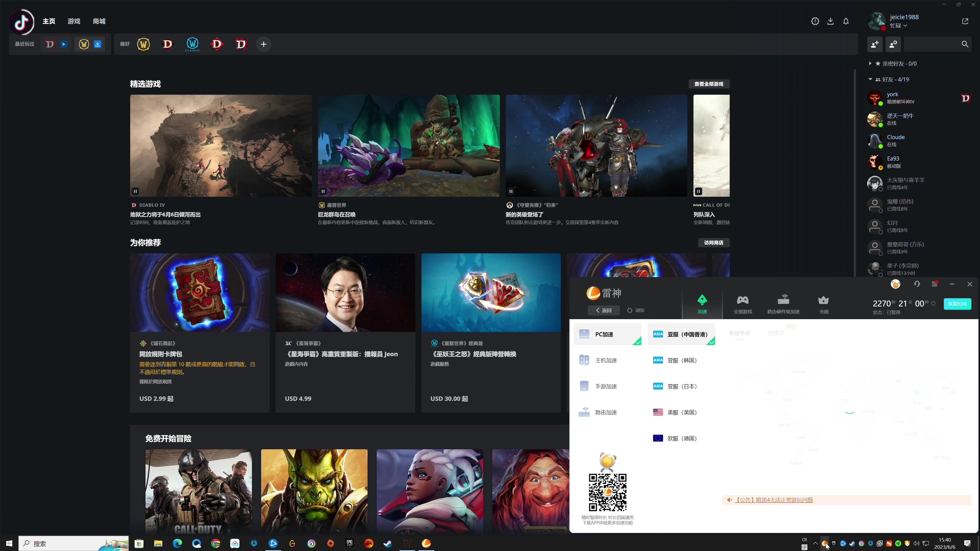
Task: Click the 雷神 user avatar icon
Action: (895, 284)
